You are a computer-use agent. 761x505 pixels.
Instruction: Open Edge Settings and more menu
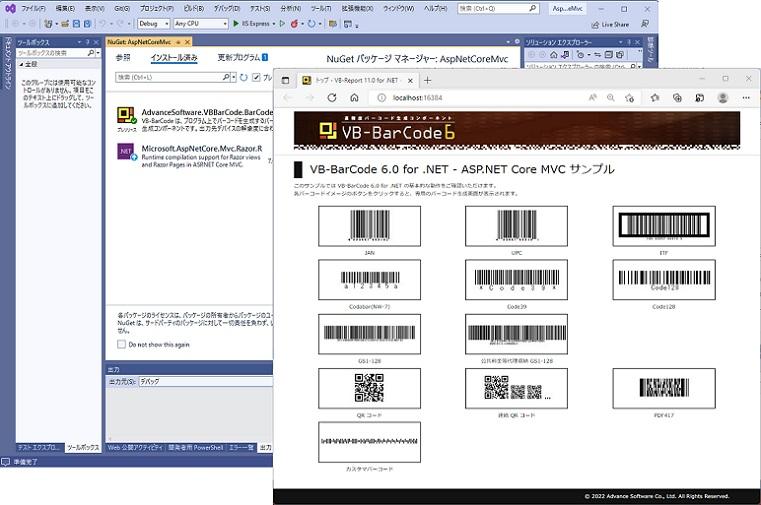746,98
